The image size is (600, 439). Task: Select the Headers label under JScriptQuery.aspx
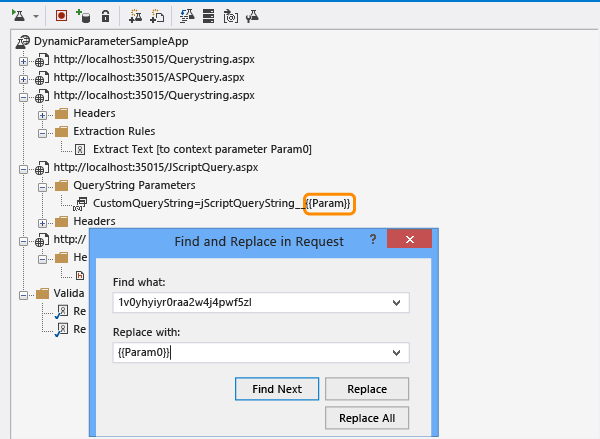(95, 221)
